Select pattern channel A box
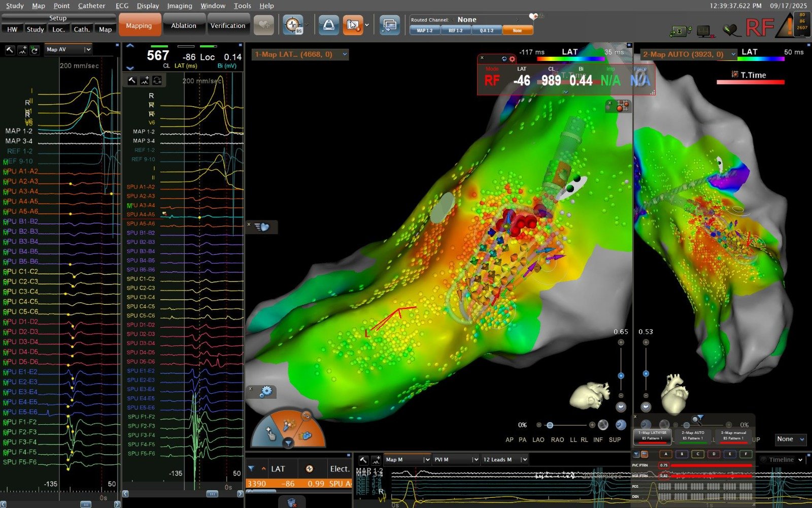Image resolution: width=812 pixels, height=508 pixels. (666, 454)
